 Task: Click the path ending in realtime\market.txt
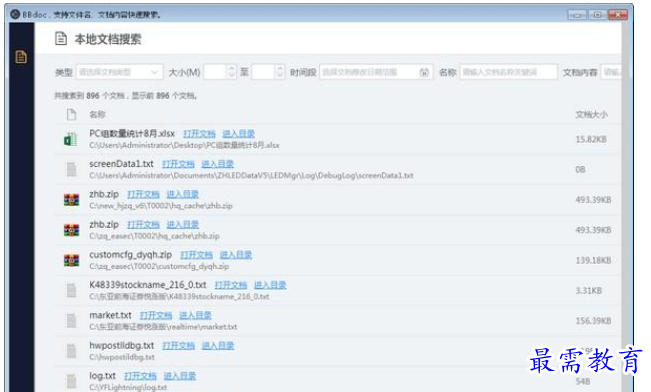point(163,327)
